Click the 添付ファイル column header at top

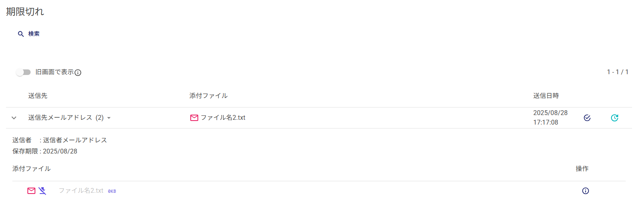208,96
